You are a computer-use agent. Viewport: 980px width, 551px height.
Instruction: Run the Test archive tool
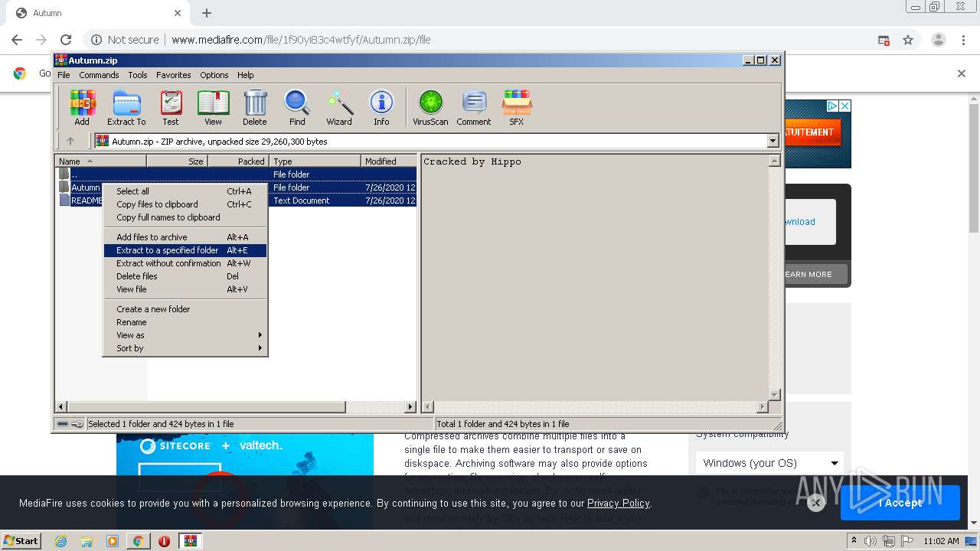tap(171, 107)
